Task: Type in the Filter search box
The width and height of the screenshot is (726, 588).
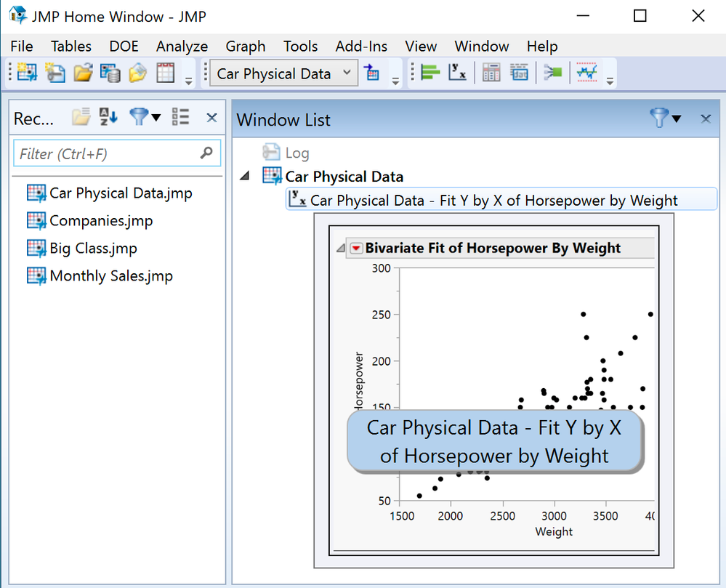Action: point(109,153)
